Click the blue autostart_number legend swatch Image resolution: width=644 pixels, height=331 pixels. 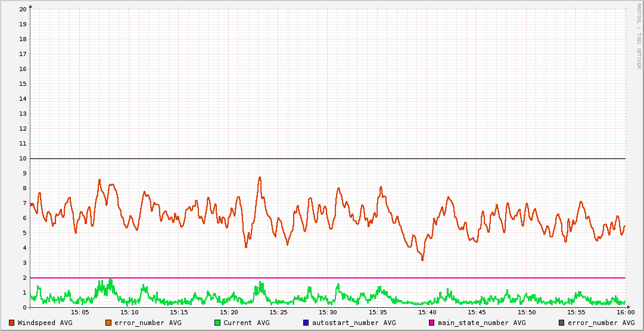(306, 323)
